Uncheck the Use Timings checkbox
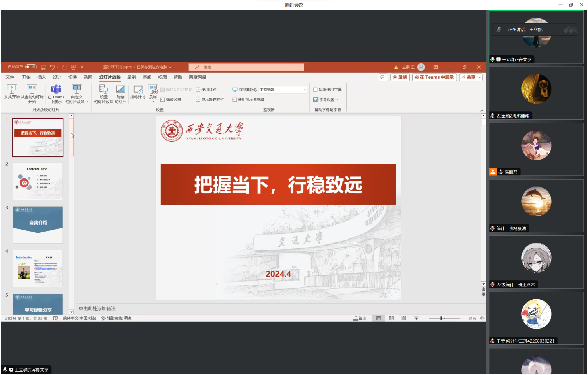588x375 pixels. [x=198, y=90]
